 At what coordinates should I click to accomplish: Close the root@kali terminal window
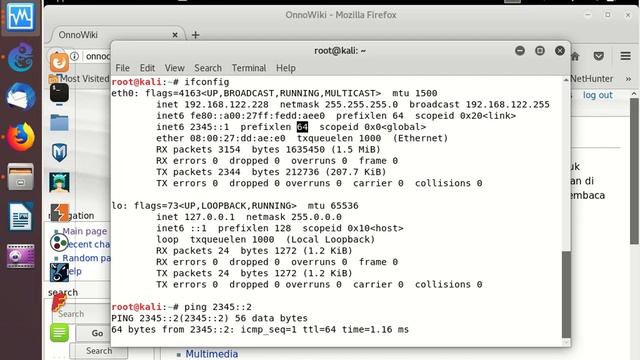point(560,51)
